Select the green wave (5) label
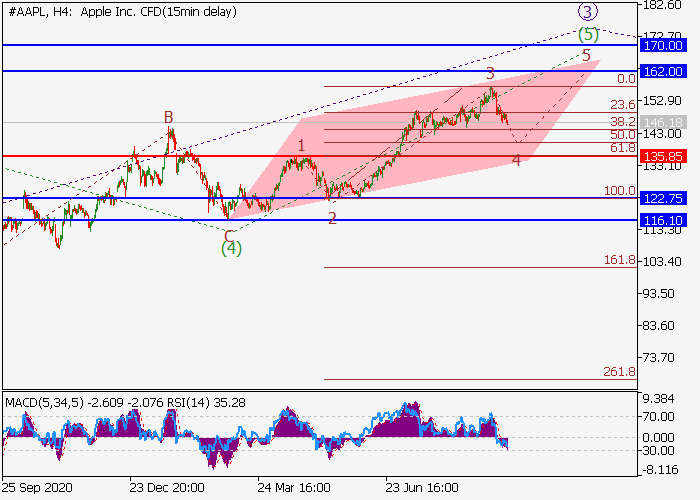This screenshot has width=700, height=500. coord(588,34)
